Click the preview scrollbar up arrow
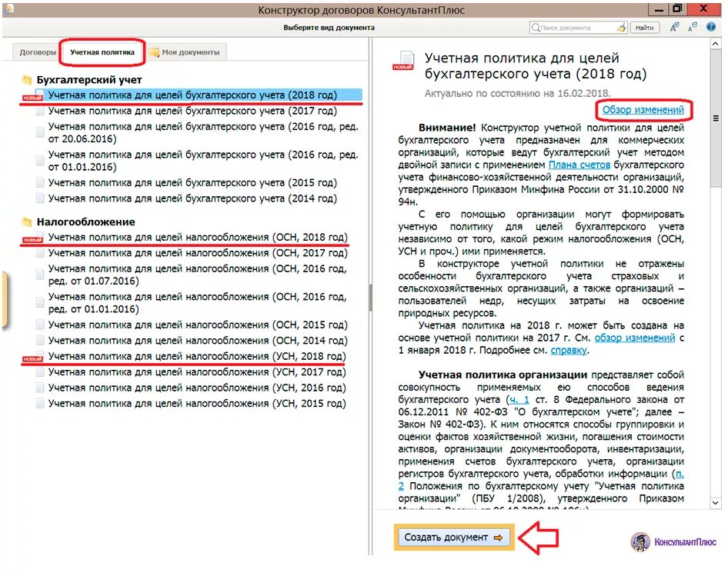728x576 pixels. 715,43
